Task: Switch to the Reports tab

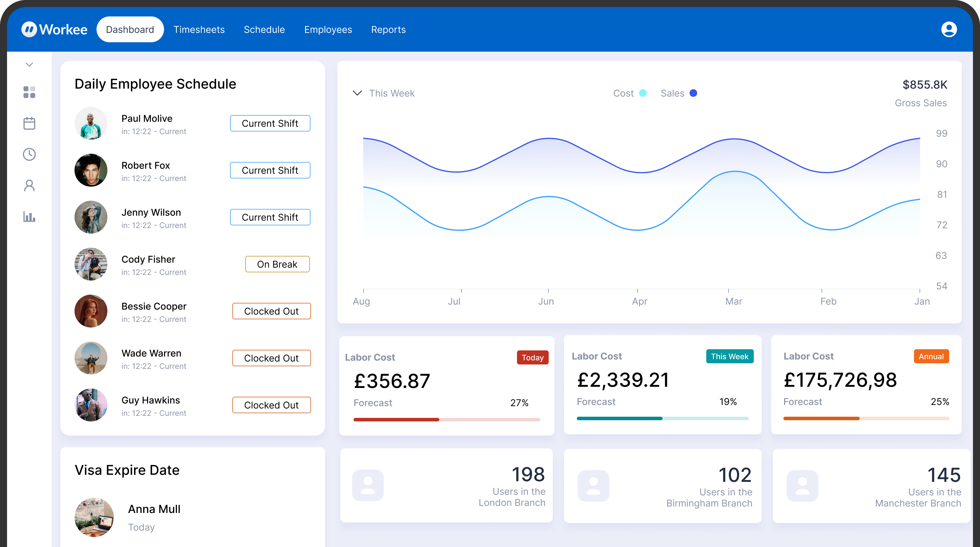Action: click(x=388, y=29)
